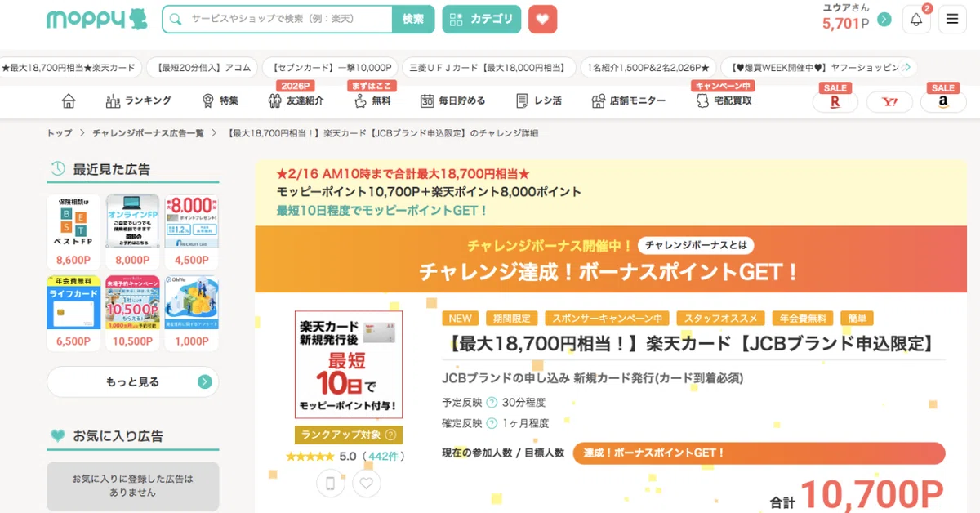Toggle favorite heart under the ad image

click(367, 484)
